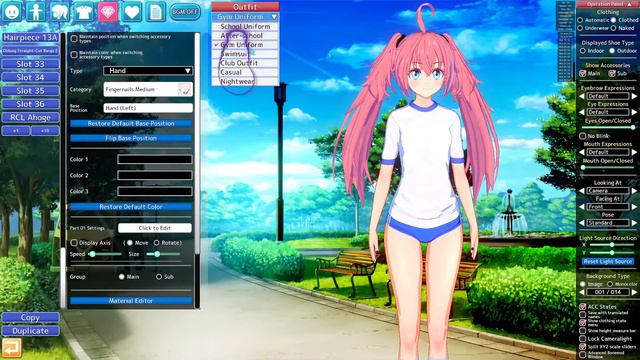Toggle ACC States checkbox
This screenshot has width=640, height=360.
[x=583, y=307]
